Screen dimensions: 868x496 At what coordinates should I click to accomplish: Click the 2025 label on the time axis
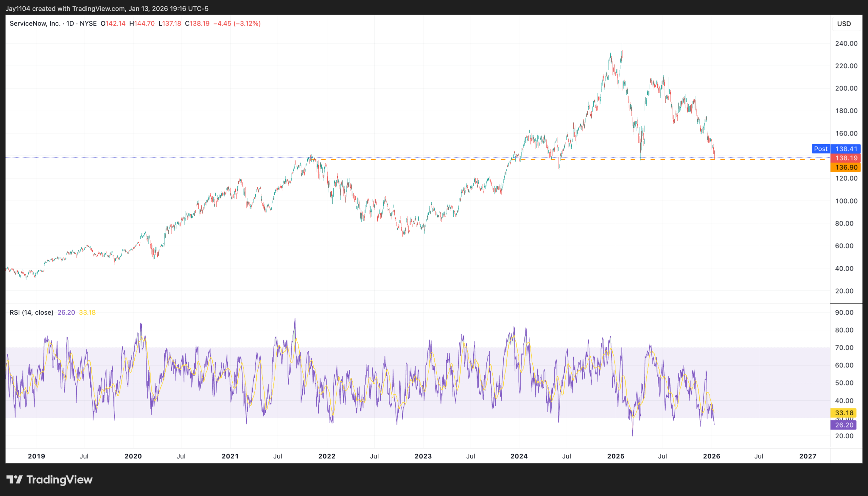coord(615,456)
